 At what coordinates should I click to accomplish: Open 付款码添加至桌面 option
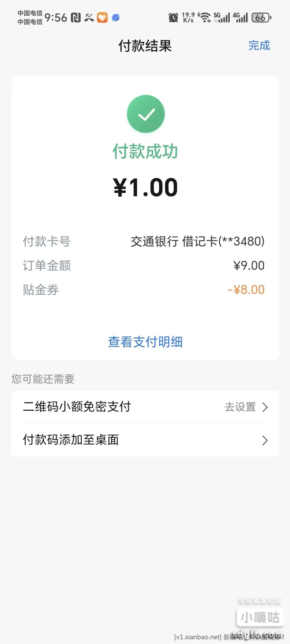click(x=71, y=440)
